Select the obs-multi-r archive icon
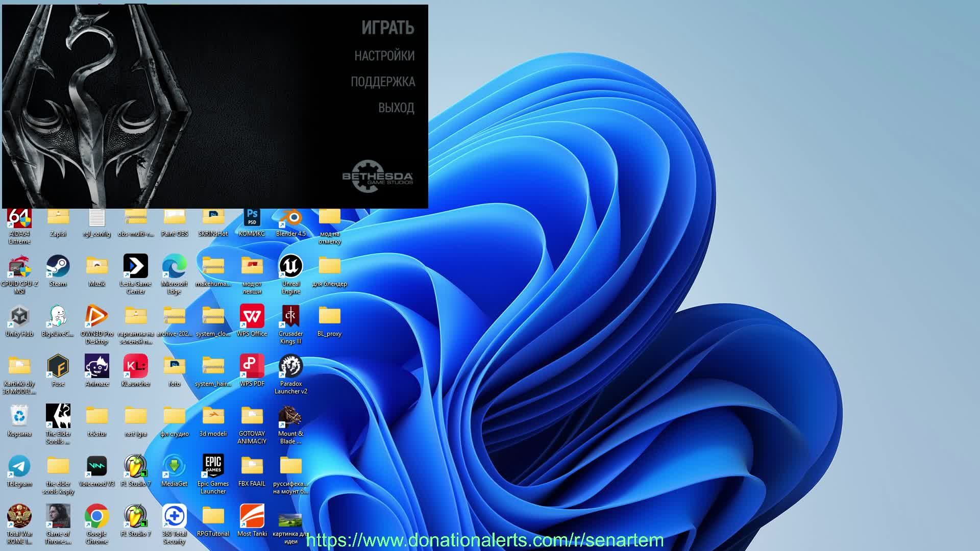This screenshot has height=551, width=980. pos(136,223)
